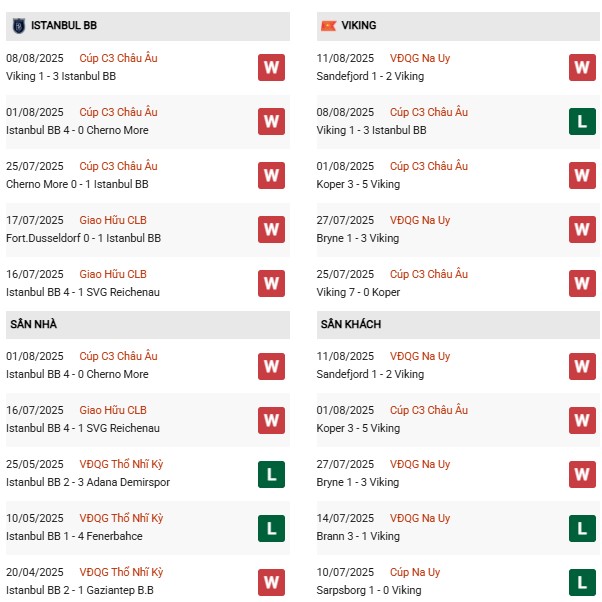This screenshot has width=602, height=602.
Task: Click the L badge for Istanbul BB 1 - 4 Fenerbahce
Action: coord(271,527)
